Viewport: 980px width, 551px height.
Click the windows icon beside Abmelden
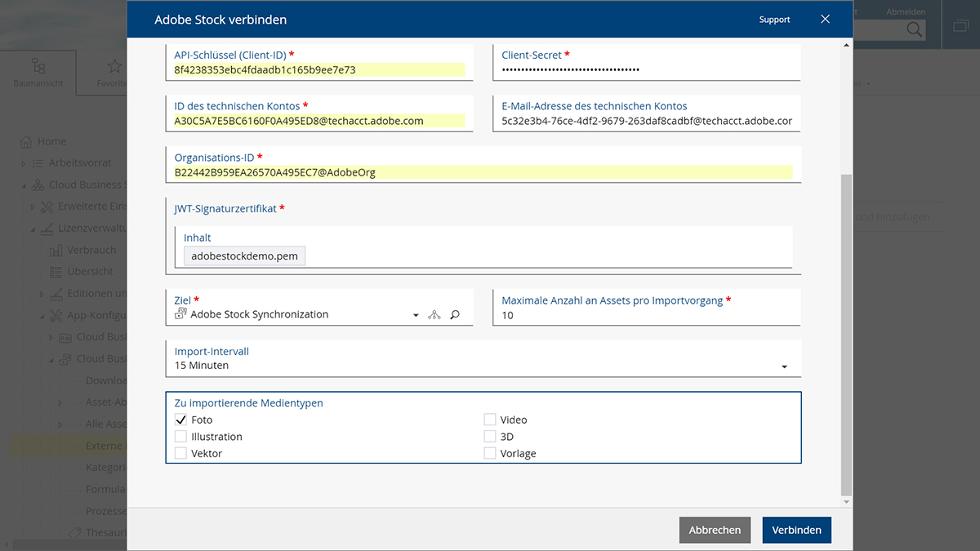(x=960, y=26)
